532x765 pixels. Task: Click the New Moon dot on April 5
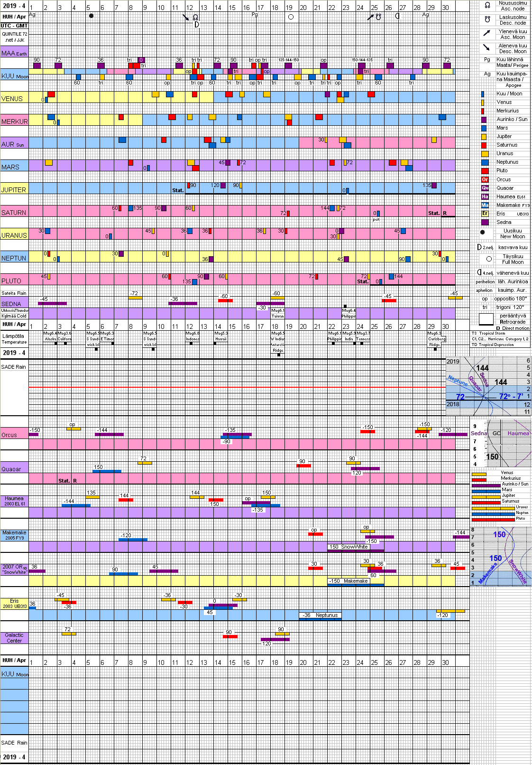click(x=91, y=16)
